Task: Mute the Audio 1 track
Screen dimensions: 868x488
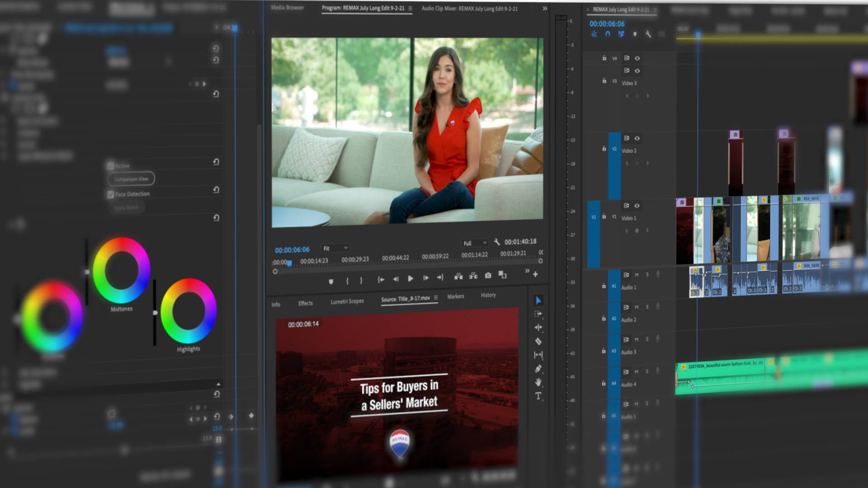Action: coord(637,275)
